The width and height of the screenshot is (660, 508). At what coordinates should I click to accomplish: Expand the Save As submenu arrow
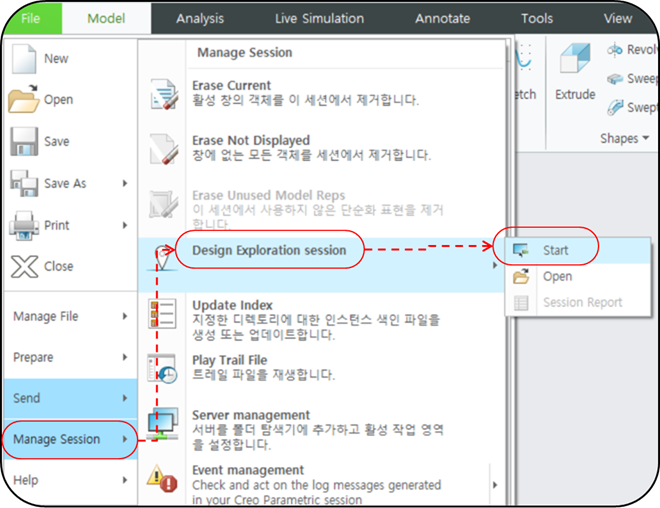tap(125, 183)
